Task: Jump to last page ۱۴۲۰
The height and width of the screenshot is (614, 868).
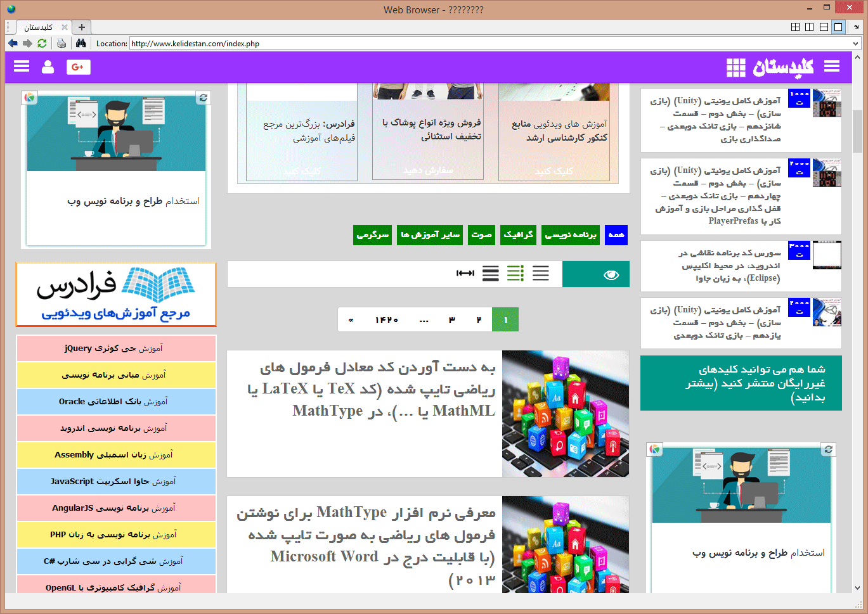Action: coord(387,319)
